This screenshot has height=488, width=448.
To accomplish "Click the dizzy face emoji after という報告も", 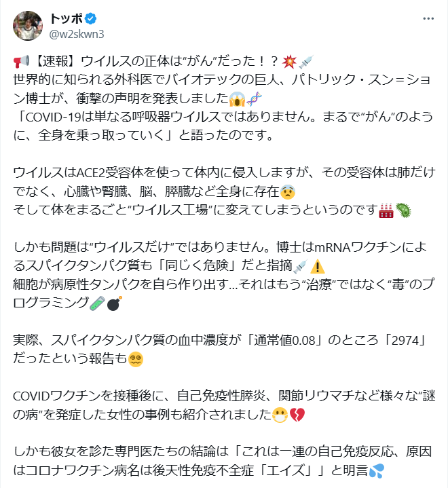I will pyautogui.click(x=136, y=358).
